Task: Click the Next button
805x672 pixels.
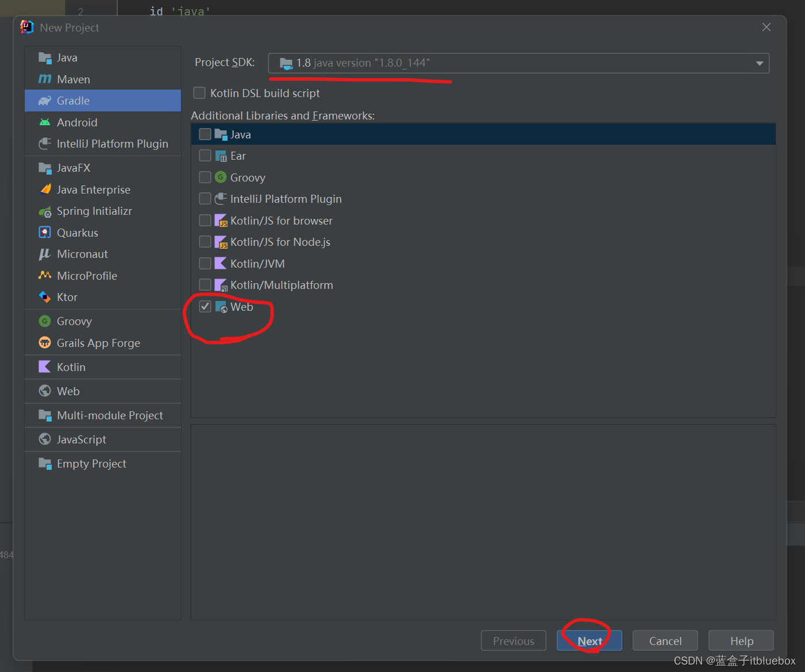Action: click(x=590, y=641)
